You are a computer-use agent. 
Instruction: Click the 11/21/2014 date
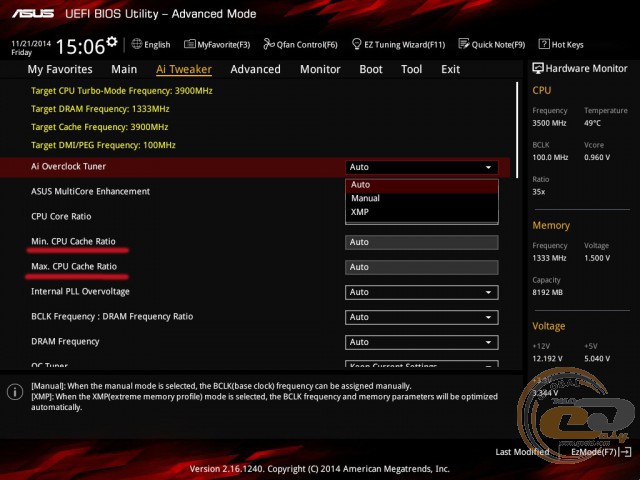coord(31,43)
